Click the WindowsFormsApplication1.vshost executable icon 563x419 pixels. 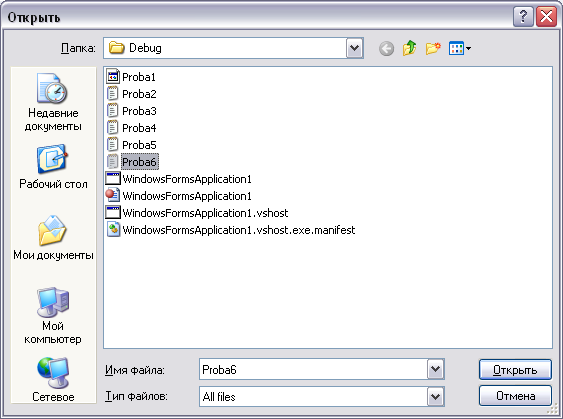pos(113,213)
